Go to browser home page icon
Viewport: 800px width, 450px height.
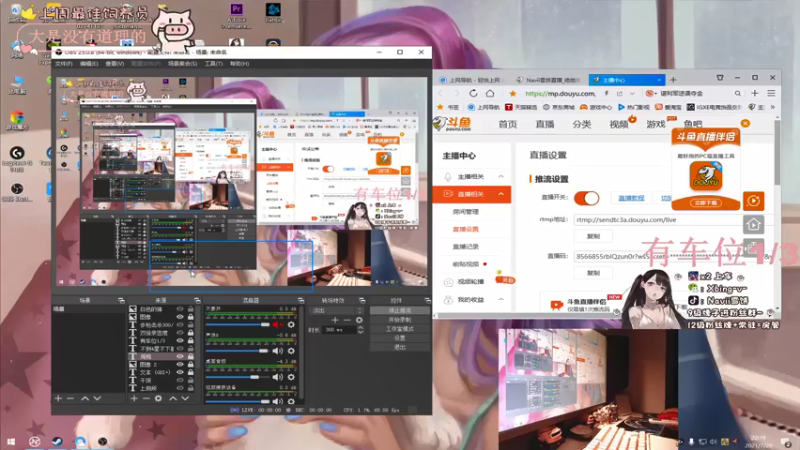pos(490,93)
